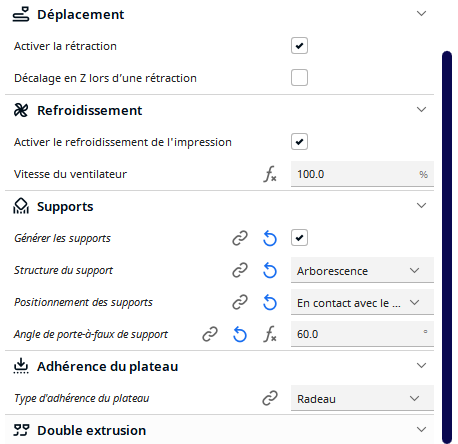The image size is (458, 444).
Task: Click link icon for Structure du support
Action: [240, 270]
